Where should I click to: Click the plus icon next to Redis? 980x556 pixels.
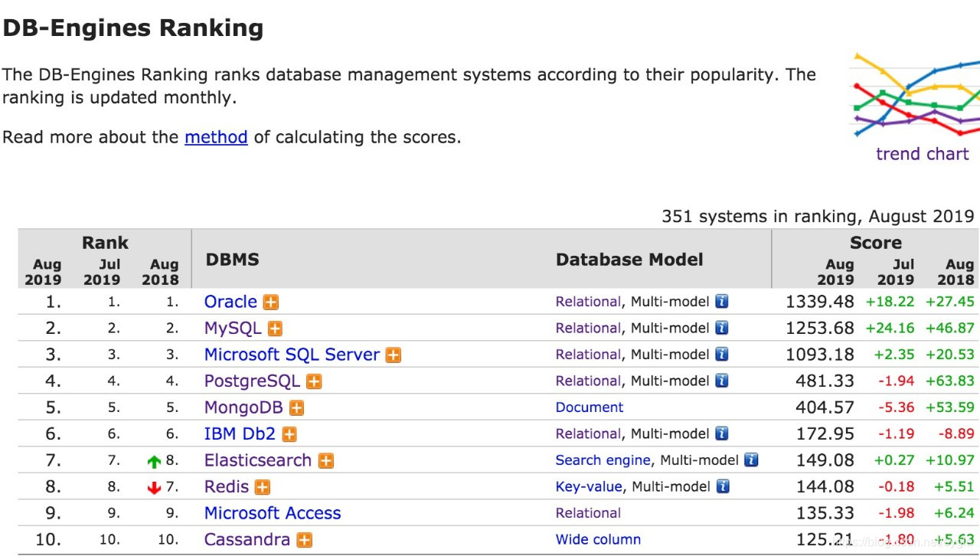pos(263,487)
